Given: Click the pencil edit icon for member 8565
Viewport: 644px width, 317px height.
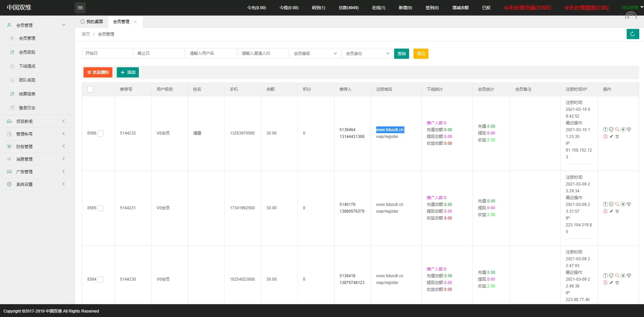Looking at the screenshot, I should tap(611, 211).
